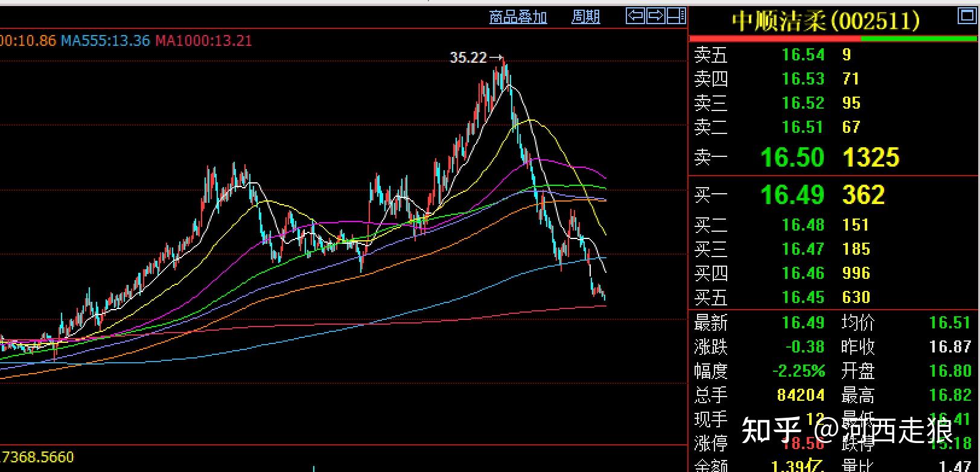Click the 开盘 opening price 16.80
Image resolution: width=980 pixels, height=472 pixels.
pyautogui.click(x=950, y=371)
